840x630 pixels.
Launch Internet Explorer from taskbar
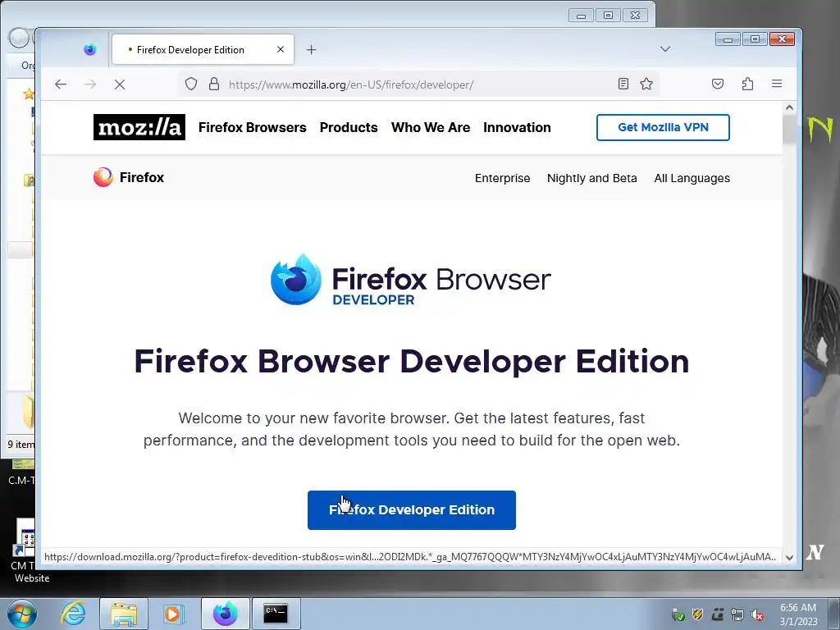point(73,614)
